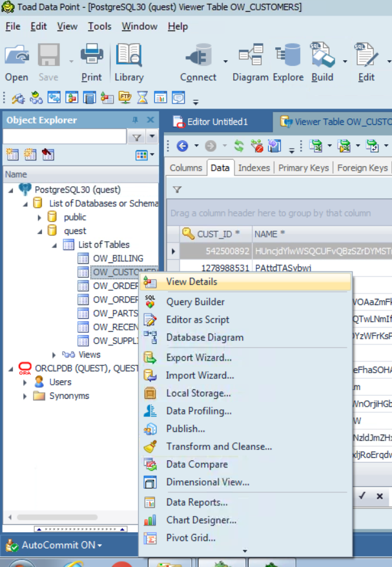Switch to the Primary Keys tab
The width and height of the screenshot is (392, 567).
[x=304, y=168]
